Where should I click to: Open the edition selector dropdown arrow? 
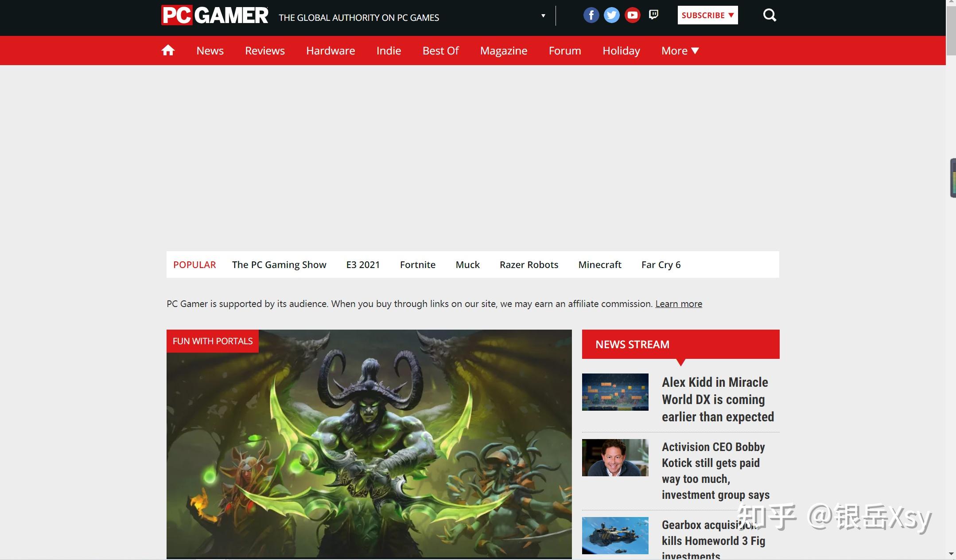click(543, 16)
